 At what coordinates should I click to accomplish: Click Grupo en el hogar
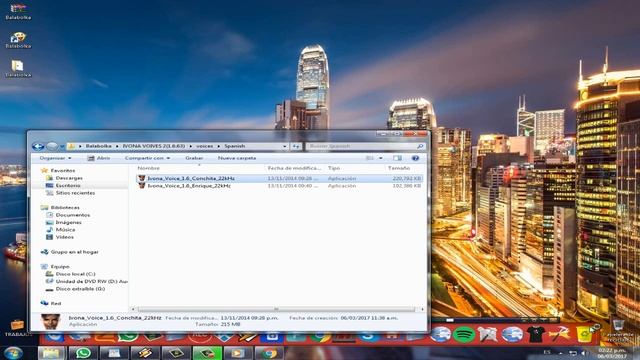click(x=74, y=252)
